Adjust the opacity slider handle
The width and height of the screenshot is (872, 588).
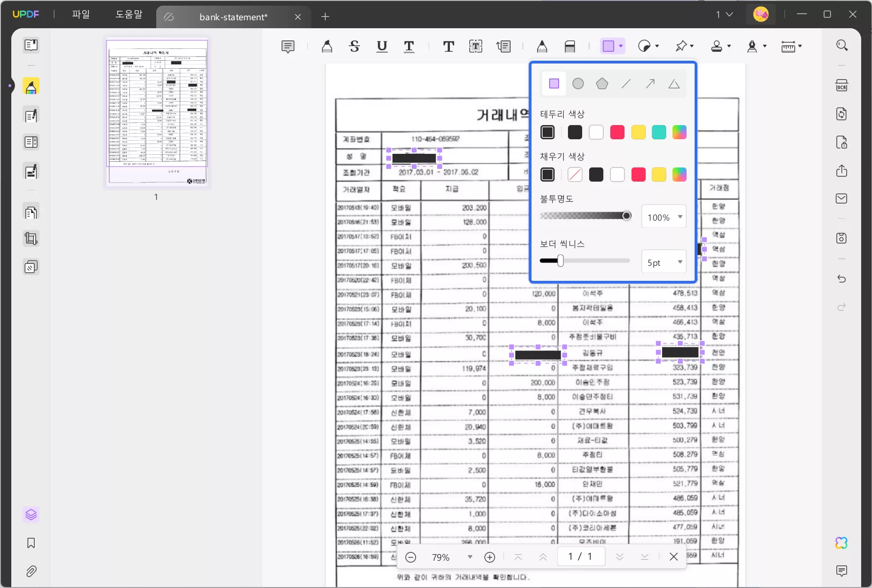coord(627,215)
